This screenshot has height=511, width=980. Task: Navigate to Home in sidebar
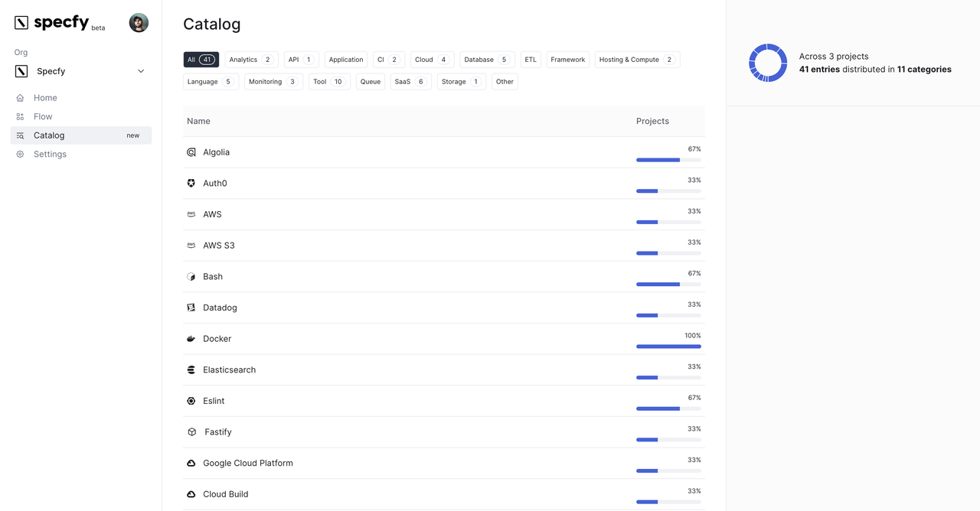[45, 98]
